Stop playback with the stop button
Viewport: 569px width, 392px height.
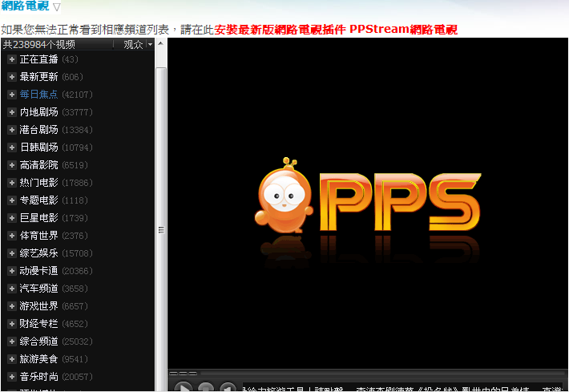click(206, 388)
